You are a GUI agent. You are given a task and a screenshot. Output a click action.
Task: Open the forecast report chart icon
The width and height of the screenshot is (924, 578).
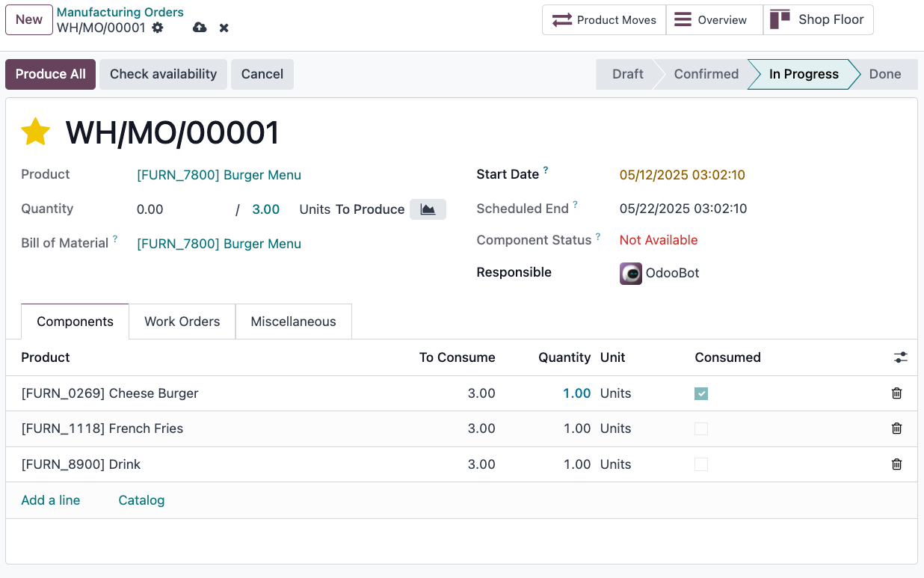point(427,209)
